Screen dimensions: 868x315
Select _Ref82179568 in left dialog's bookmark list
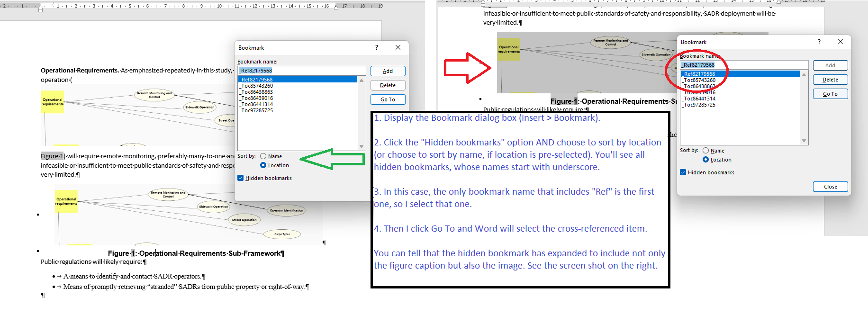click(x=298, y=80)
